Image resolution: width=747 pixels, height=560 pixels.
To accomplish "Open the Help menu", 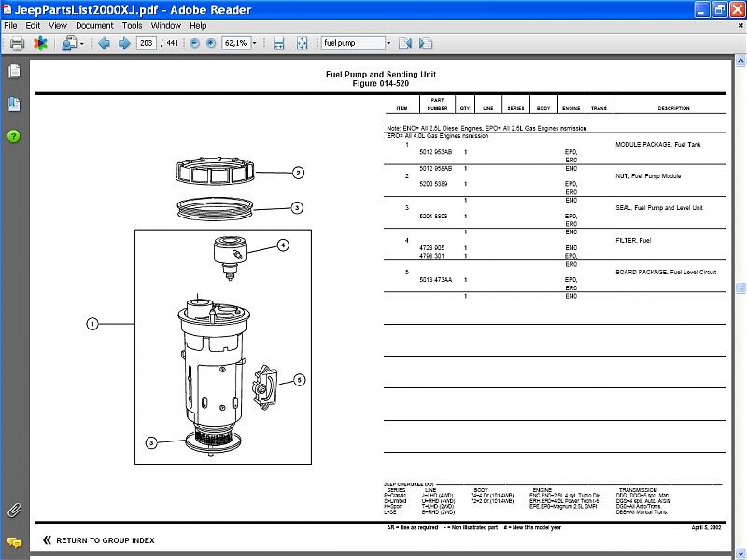I will 198,26.
